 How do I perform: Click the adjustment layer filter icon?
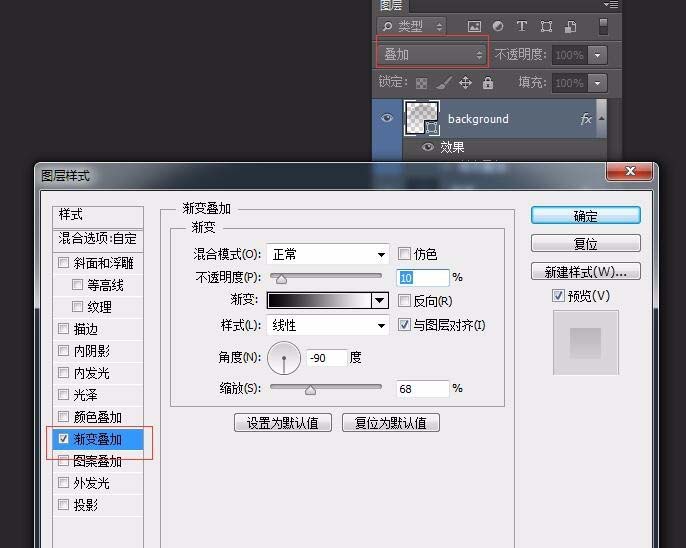[x=498, y=26]
